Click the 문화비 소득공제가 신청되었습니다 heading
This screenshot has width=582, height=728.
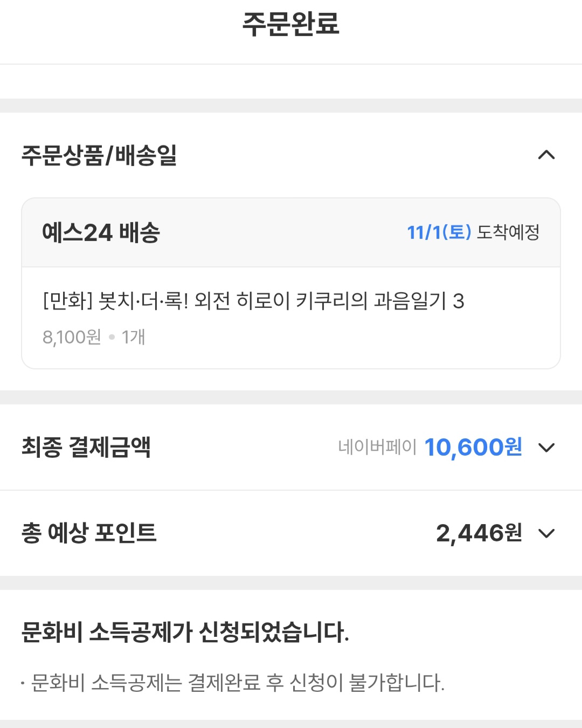185,632
